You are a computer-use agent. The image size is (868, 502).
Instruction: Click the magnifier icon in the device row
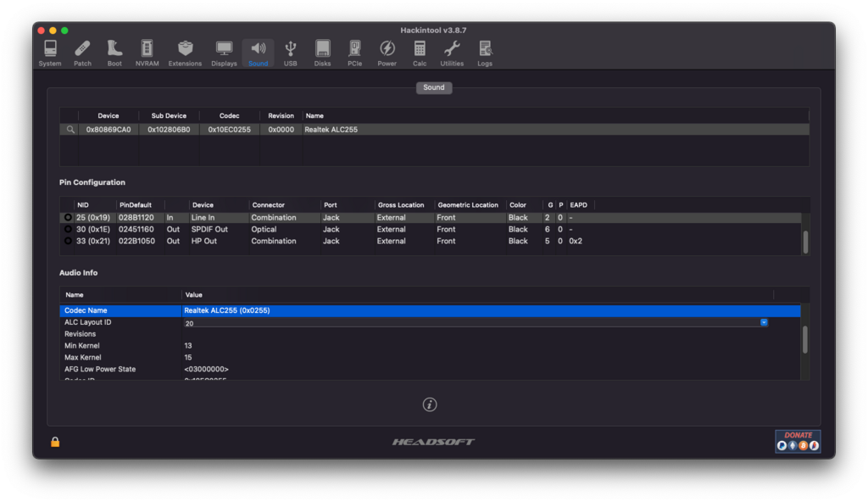coord(70,130)
